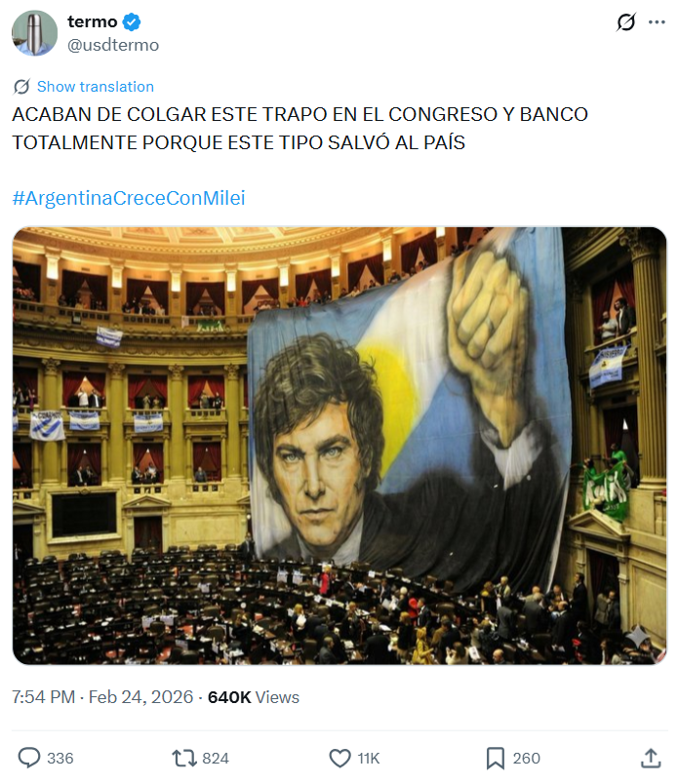The height and width of the screenshot is (784, 679).
Task: Open the 11K likes count
Action: tap(369, 759)
